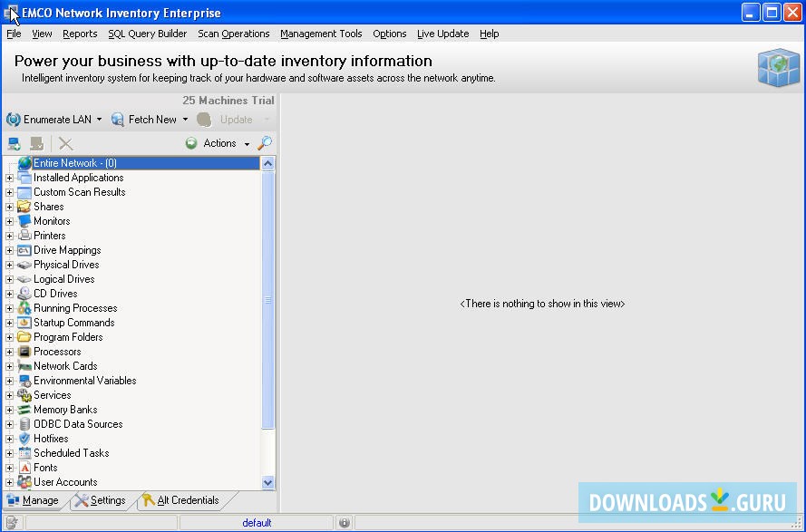Open the Options menu
Image resolution: width=806 pixels, height=532 pixels.
tap(390, 34)
